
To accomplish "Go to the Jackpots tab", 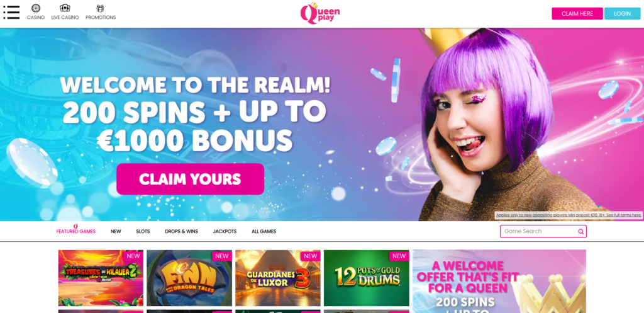I will click(225, 232).
